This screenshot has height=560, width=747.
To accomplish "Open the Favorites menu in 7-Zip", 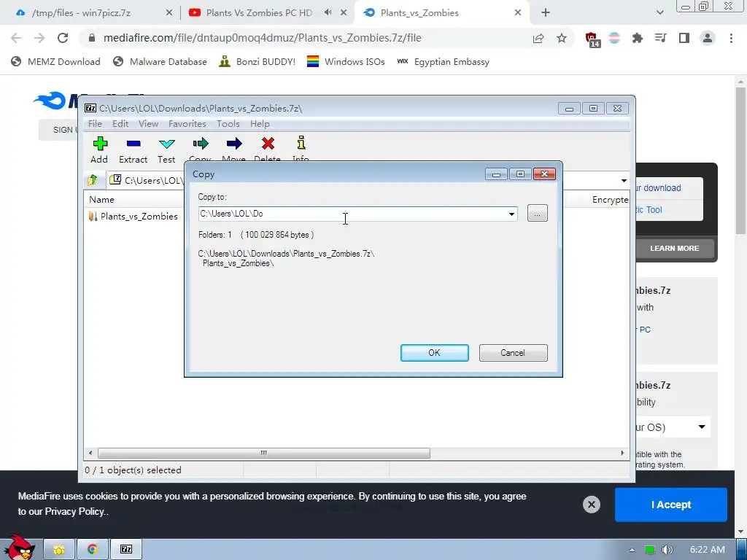I will coord(187,124).
